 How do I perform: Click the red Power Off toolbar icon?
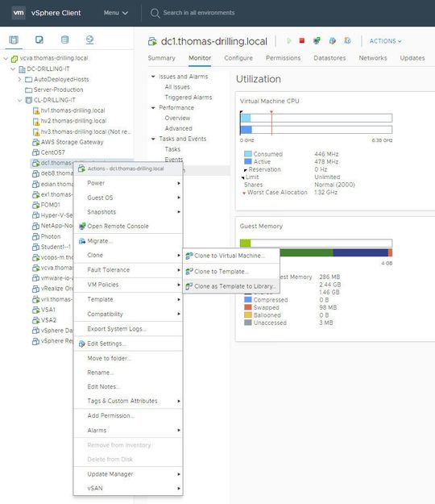(x=302, y=40)
